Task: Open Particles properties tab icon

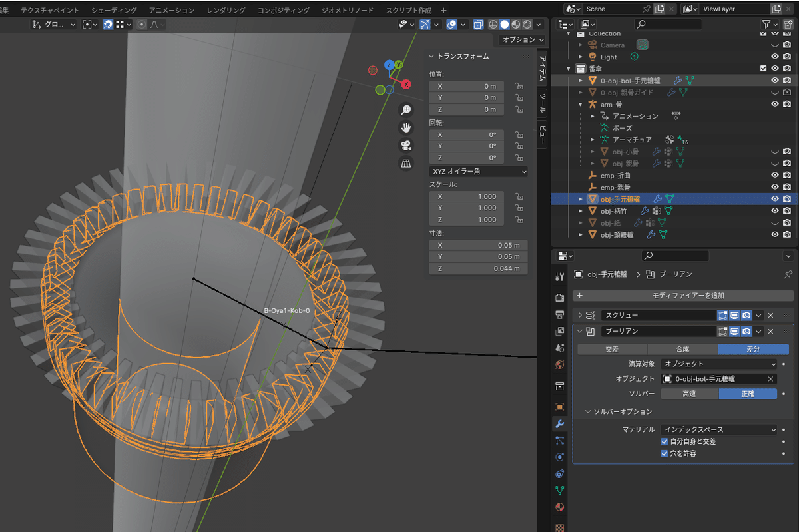Action: (x=560, y=440)
